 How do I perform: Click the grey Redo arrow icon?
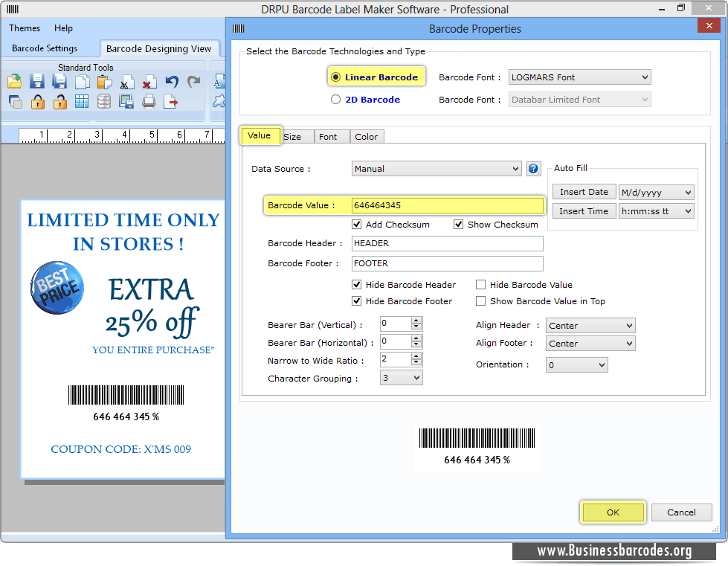point(193,81)
